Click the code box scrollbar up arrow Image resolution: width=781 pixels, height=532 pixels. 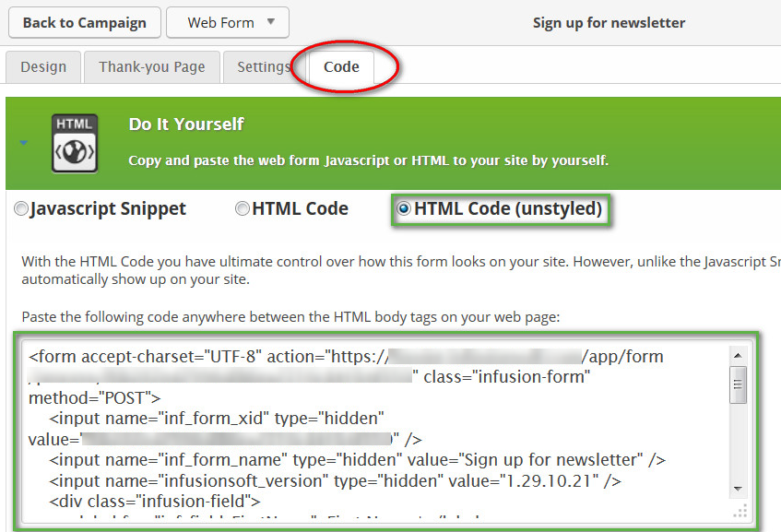click(738, 356)
